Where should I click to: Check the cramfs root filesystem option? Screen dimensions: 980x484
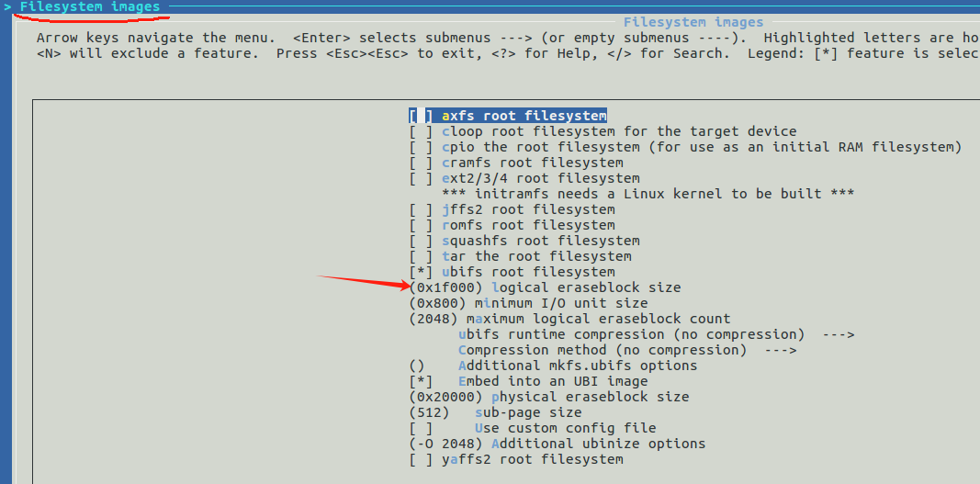point(421,163)
